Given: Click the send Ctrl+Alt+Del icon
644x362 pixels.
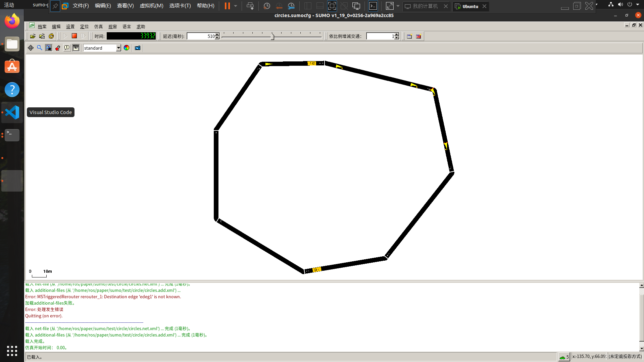Looking at the screenshot, I should click(x=250, y=6).
